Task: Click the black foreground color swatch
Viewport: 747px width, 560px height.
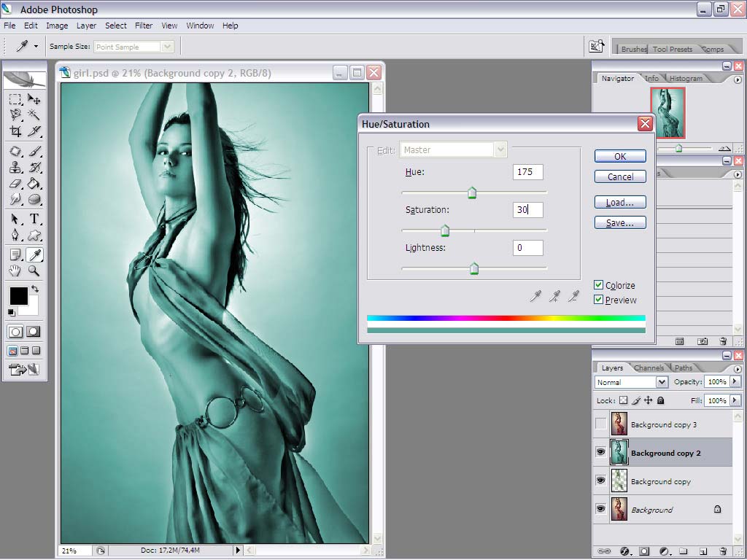Action: click(x=18, y=296)
